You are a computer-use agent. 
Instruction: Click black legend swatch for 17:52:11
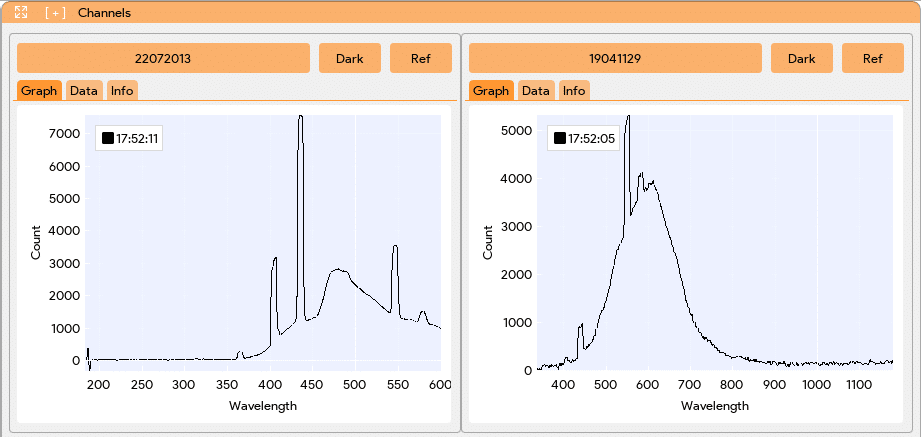tap(107, 139)
